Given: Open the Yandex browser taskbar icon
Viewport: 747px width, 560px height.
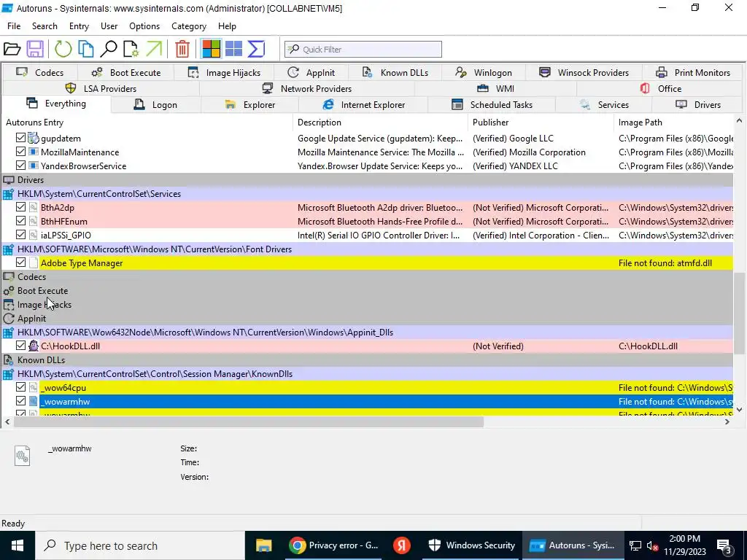Looking at the screenshot, I should (402, 545).
